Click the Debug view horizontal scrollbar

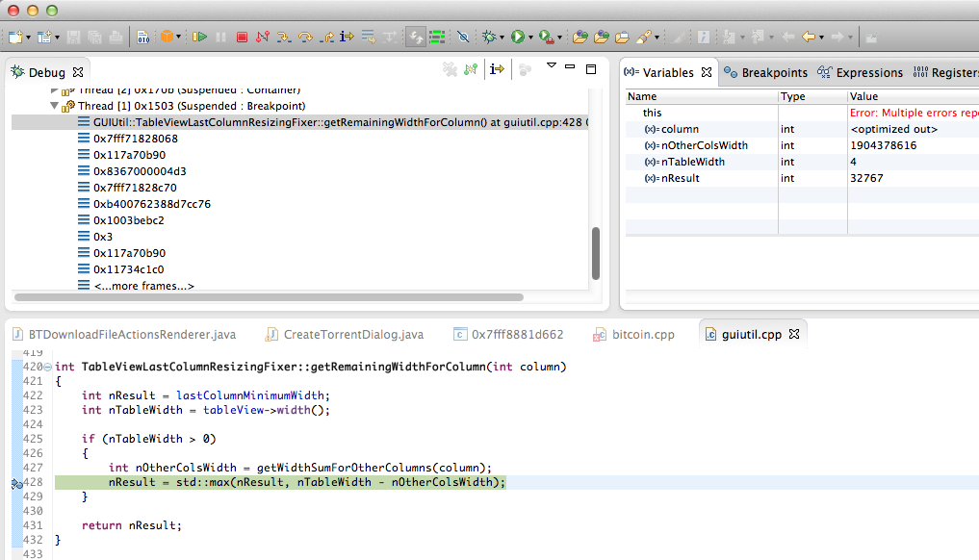point(269,297)
